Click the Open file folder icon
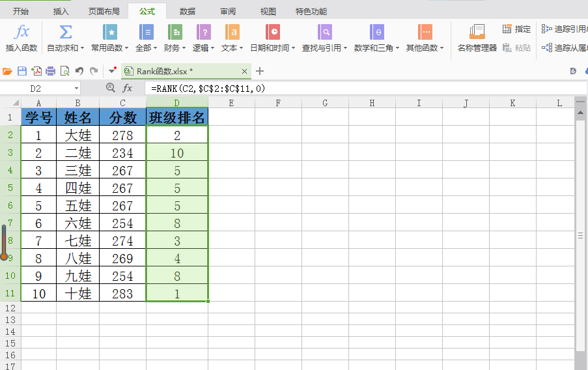This screenshot has height=370, width=588. point(8,71)
